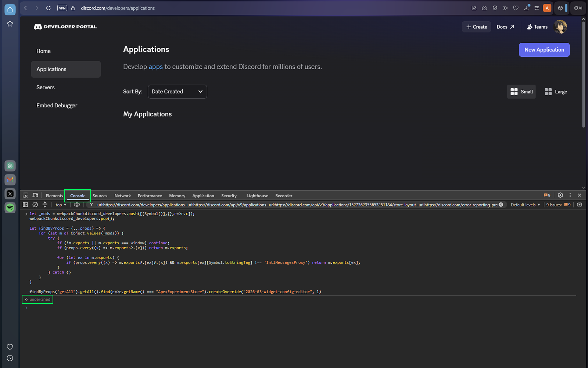Switch to the Network tab
588x368 pixels.
click(x=122, y=196)
